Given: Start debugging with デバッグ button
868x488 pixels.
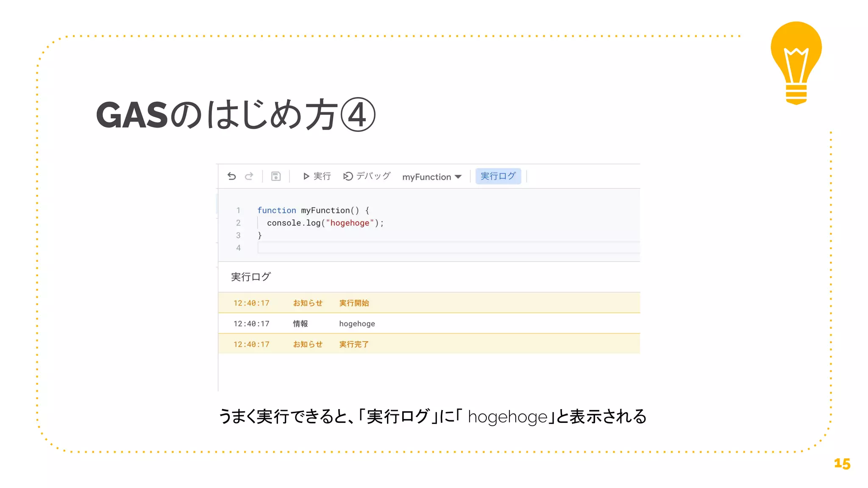Looking at the screenshot, I should point(367,176).
